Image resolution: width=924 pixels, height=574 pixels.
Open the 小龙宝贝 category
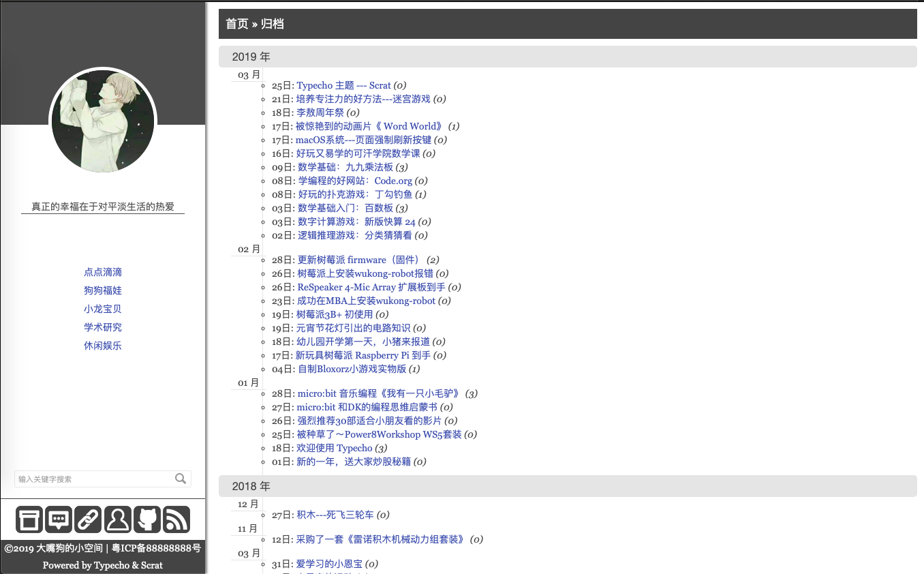pyautogui.click(x=103, y=309)
